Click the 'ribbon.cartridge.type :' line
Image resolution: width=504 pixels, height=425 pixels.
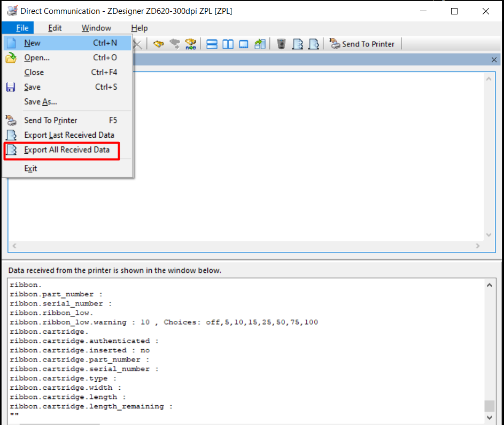coord(63,378)
